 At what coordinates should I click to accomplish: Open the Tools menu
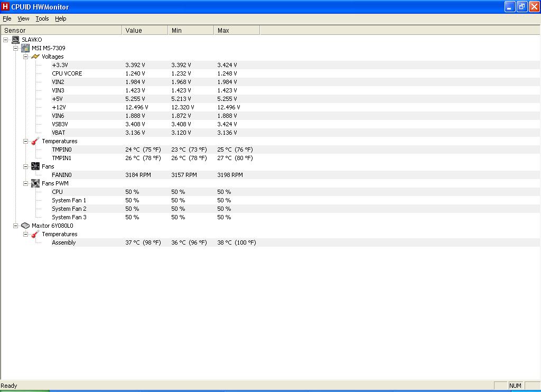pos(42,18)
